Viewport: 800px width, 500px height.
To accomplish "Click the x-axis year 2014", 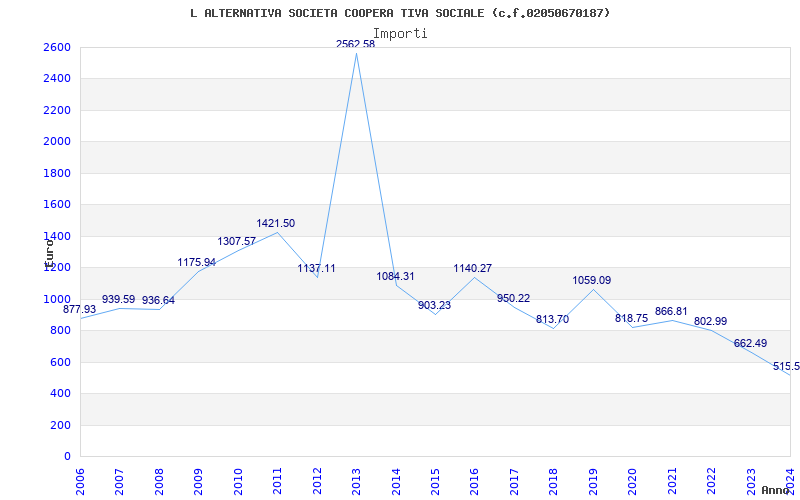I will point(396,481).
